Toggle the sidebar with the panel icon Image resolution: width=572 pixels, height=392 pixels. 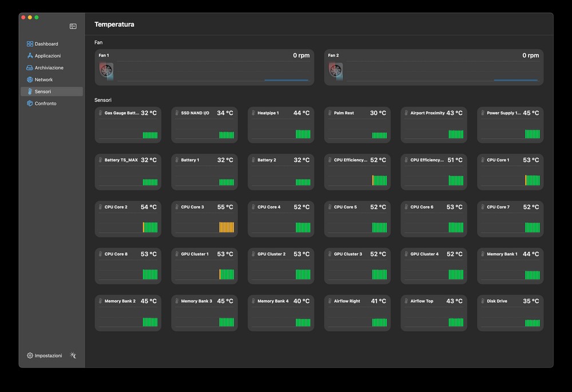[73, 26]
